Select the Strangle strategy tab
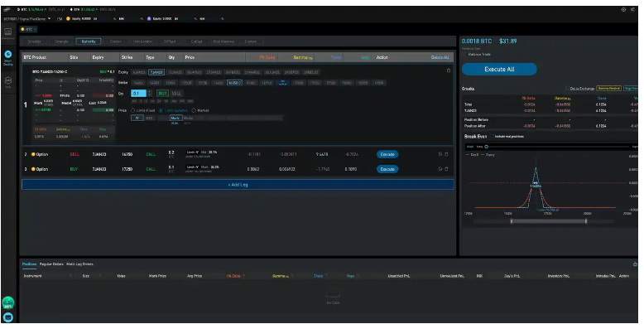 pos(61,41)
